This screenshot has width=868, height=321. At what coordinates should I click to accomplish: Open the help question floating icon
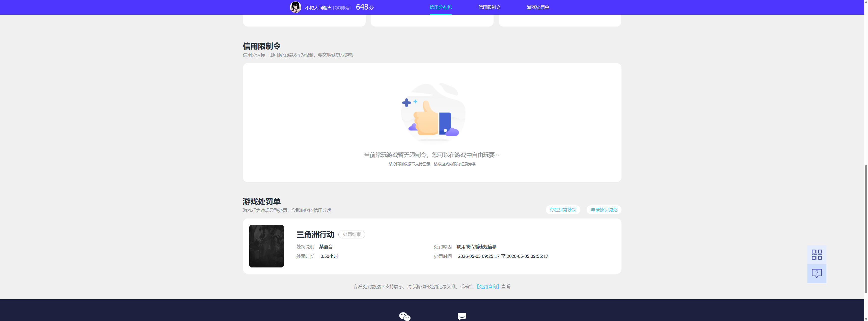817,273
